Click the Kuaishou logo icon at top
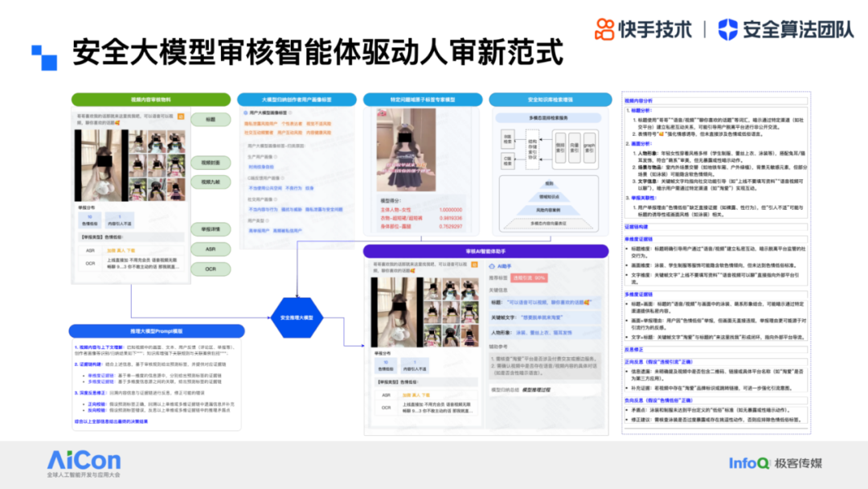868x489 pixels. tap(604, 30)
